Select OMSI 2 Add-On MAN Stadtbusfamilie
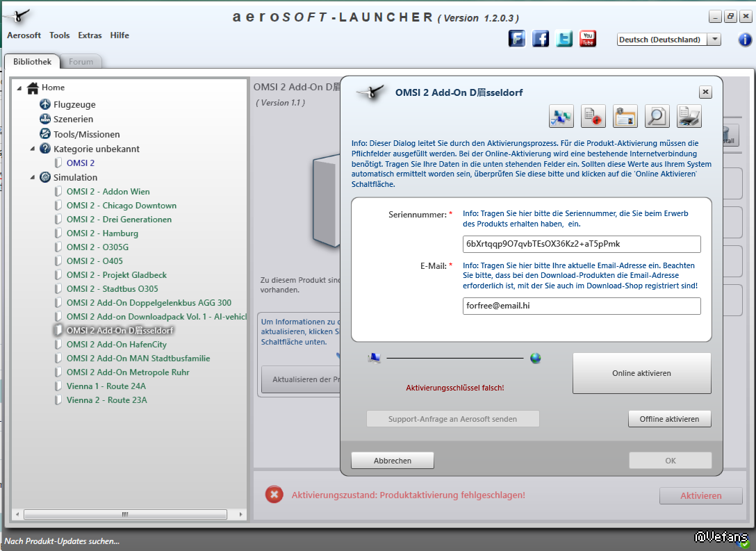This screenshot has height=551, width=756. (x=138, y=358)
